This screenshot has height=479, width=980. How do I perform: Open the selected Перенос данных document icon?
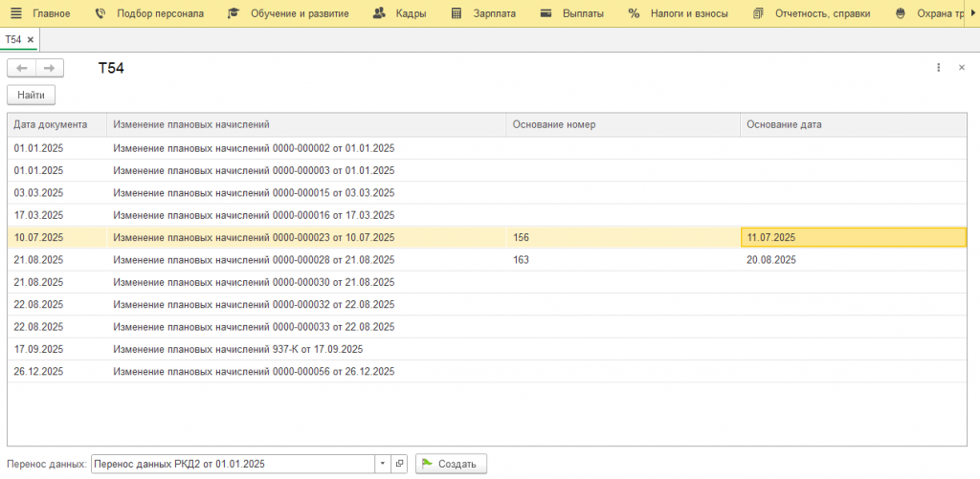point(399,464)
